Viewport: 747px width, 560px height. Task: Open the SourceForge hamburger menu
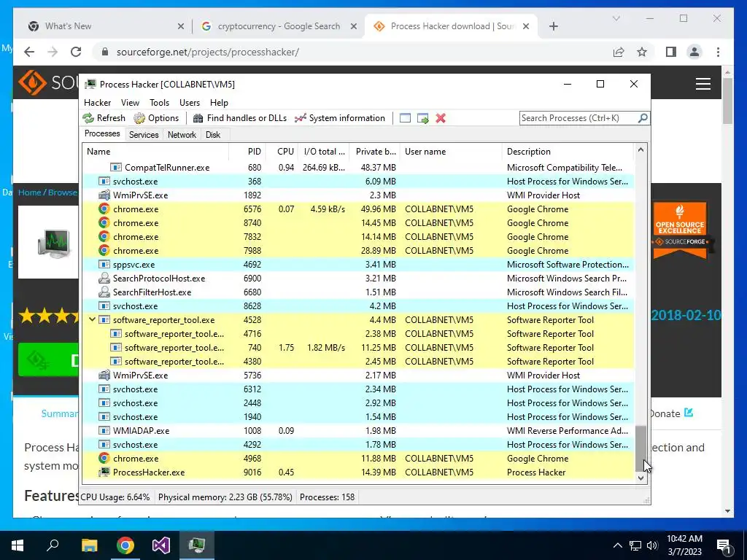(703, 84)
